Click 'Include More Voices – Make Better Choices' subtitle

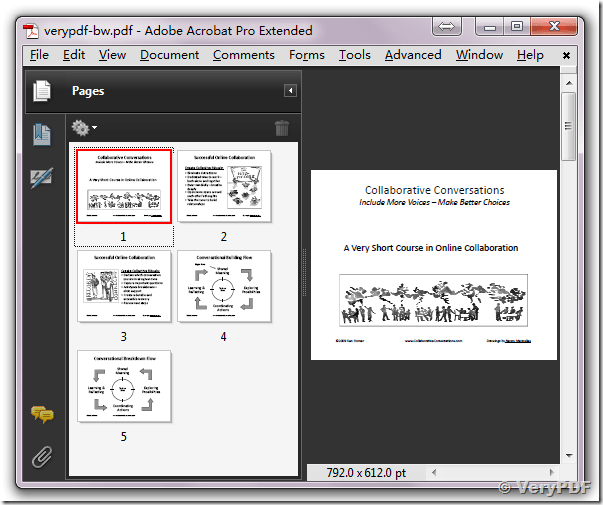[434, 202]
